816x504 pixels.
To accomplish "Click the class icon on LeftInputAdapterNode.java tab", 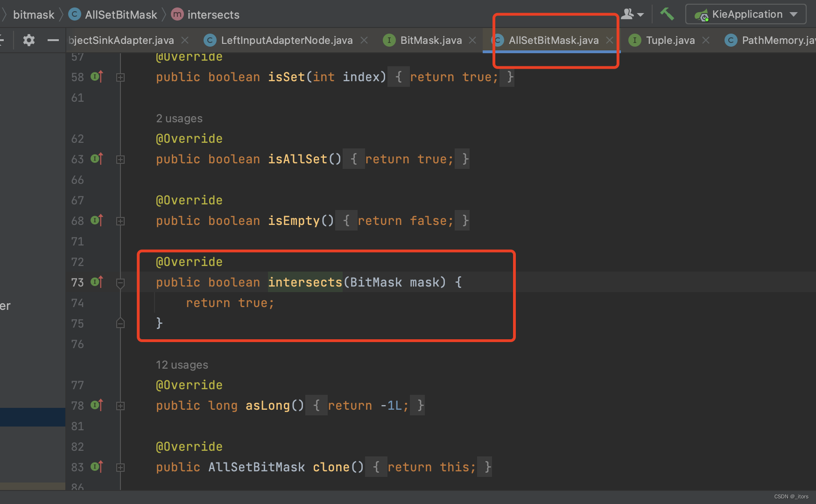I will 210,40.
